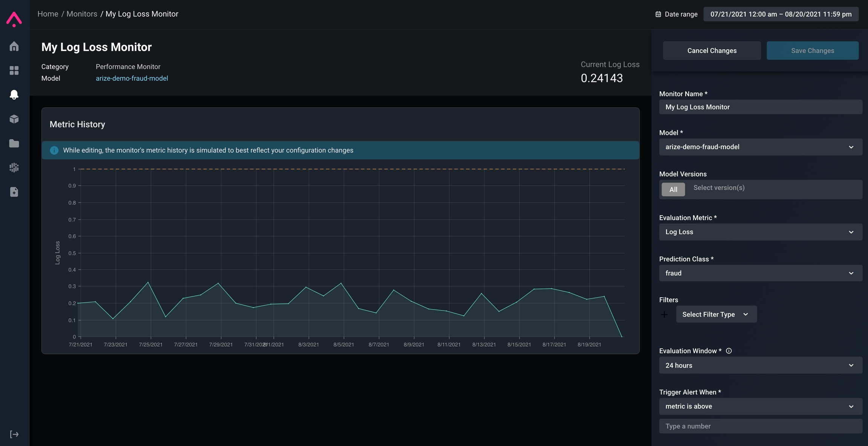
Task: Go to Monitors breadcrumb
Action: coord(82,14)
